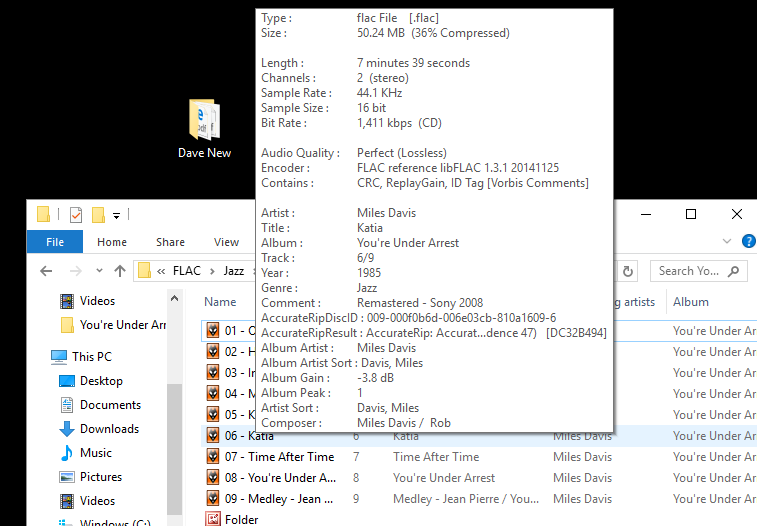Open Explorer help question mark icon
Image resolution: width=757 pixels, height=526 pixels.
(748, 241)
